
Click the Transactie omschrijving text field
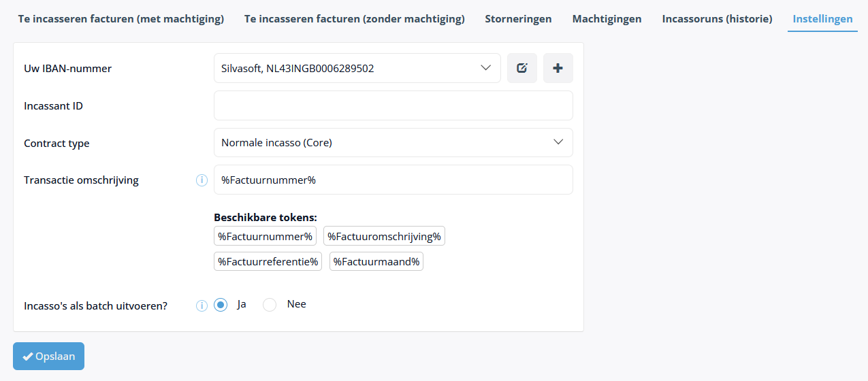pos(393,180)
